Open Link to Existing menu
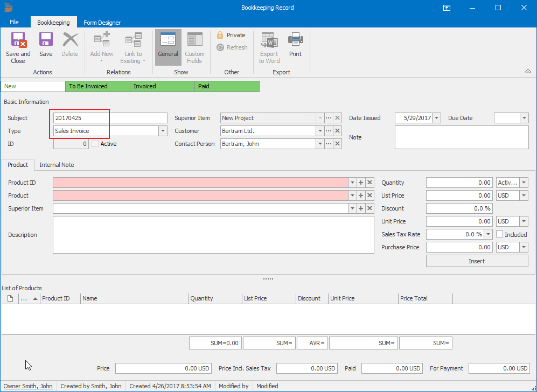 coord(133,48)
